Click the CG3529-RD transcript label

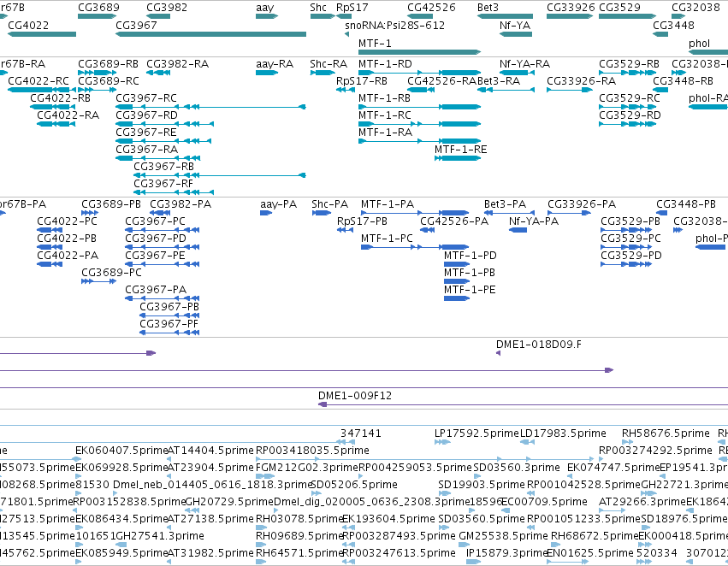point(630,115)
